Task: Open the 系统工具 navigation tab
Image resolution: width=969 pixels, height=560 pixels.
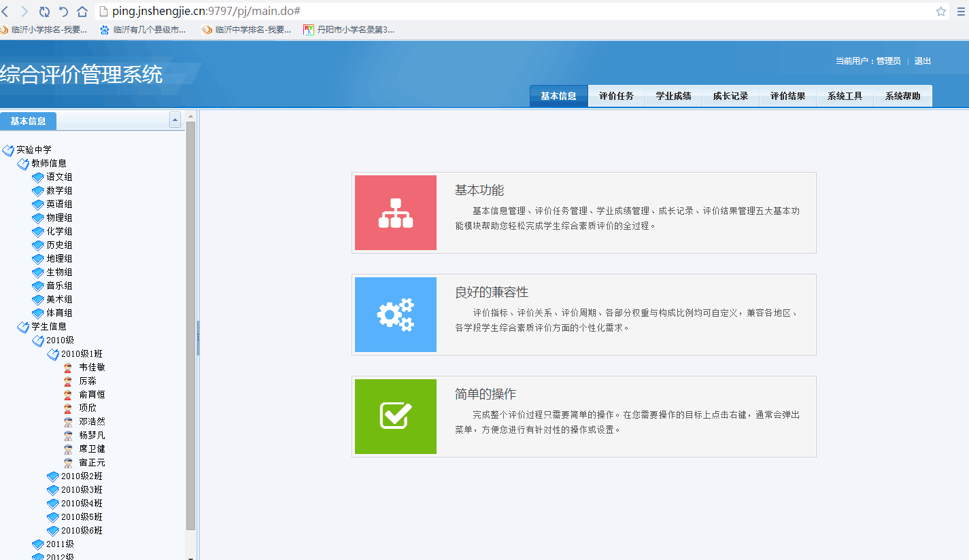Action: (x=845, y=96)
